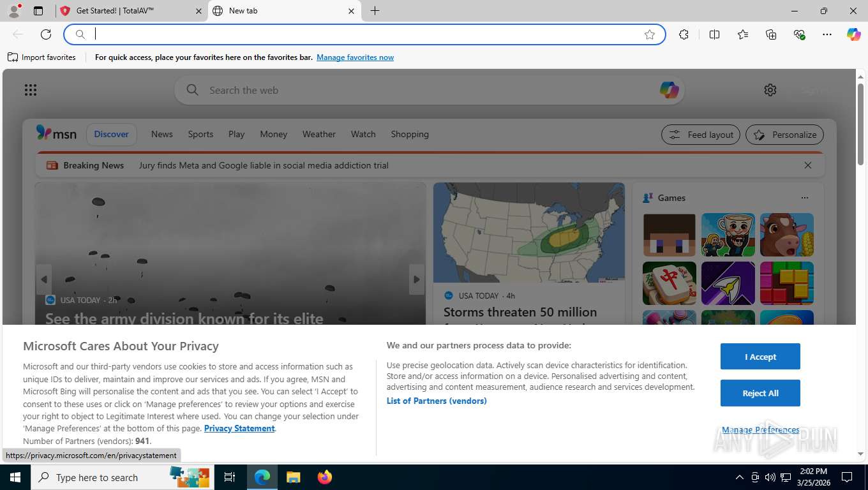Screen dimensions: 868x490
Task: Open the Minecraft-style face game thumbnail
Action: [x=669, y=235]
